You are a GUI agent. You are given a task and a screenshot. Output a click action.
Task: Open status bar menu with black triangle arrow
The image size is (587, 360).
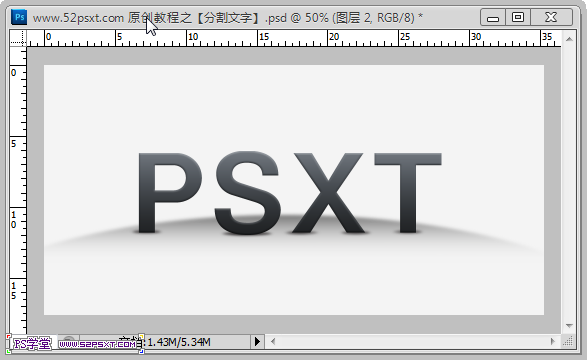[x=257, y=341]
